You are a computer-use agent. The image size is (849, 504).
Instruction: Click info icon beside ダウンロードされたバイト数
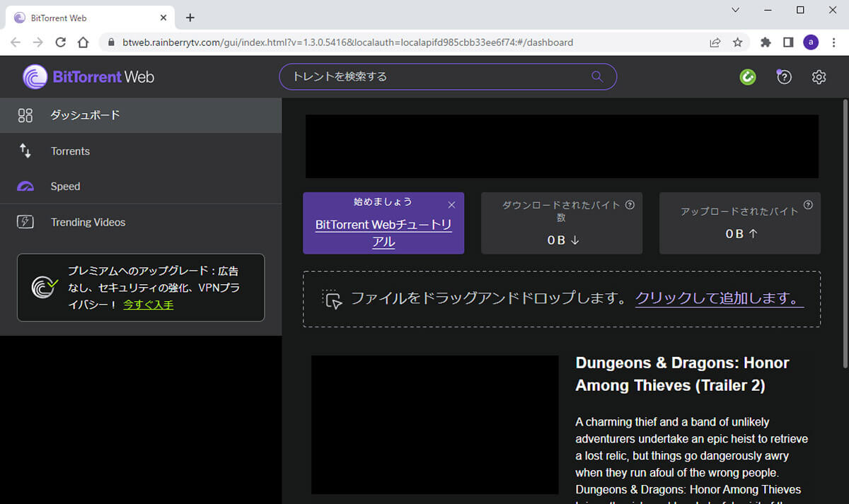pyautogui.click(x=630, y=205)
